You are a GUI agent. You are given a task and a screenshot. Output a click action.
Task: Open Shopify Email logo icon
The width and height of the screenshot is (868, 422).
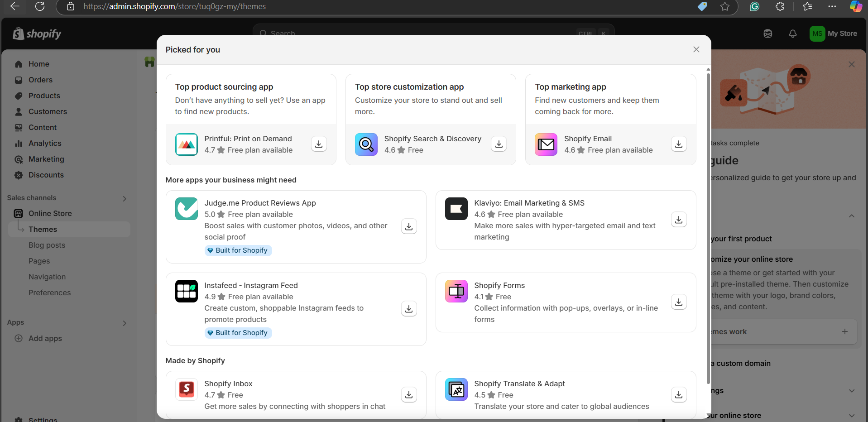546,144
